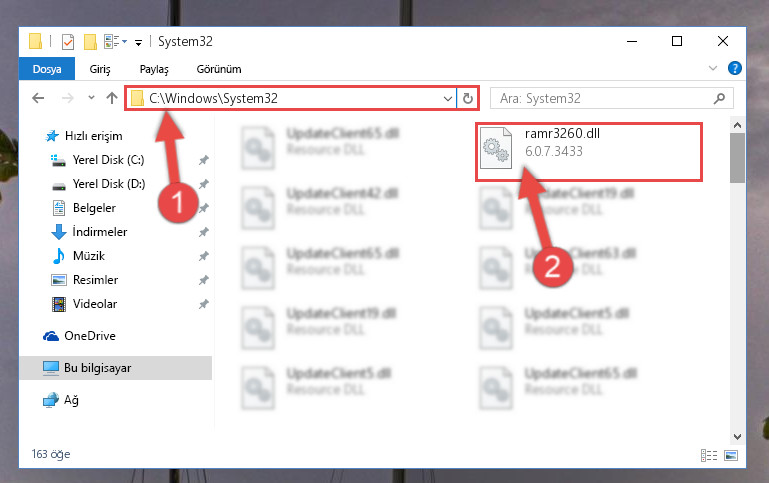
Task: Click the refresh icon beside the address bar
Action: click(x=467, y=99)
